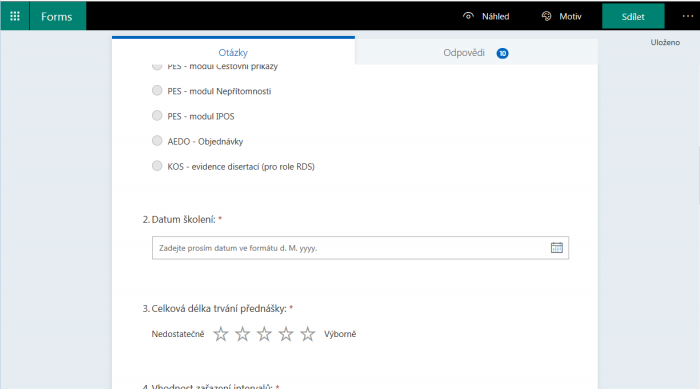Click the 'Výborně' rating label
Viewport: 700px width, 389px height.
(340, 334)
